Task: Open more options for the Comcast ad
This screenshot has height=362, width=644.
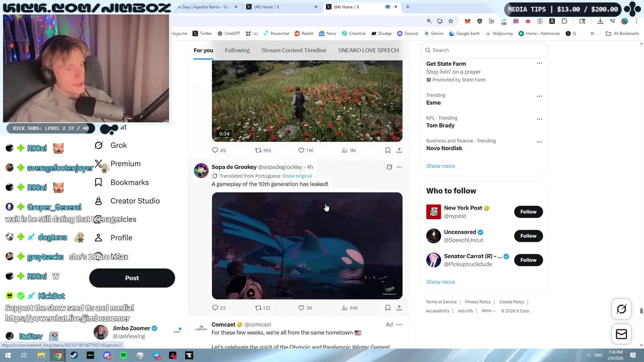Action: pos(399,325)
